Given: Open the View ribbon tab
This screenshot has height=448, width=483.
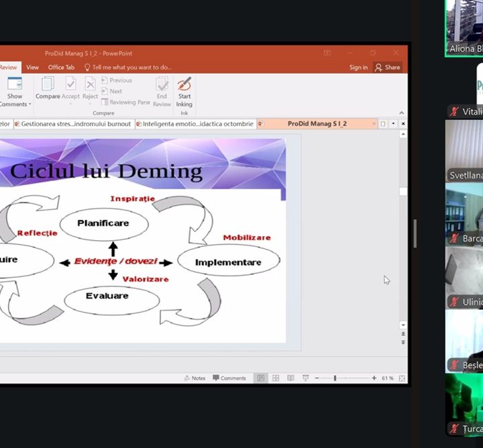Looking at the screenshot, I should click(32, 67).
